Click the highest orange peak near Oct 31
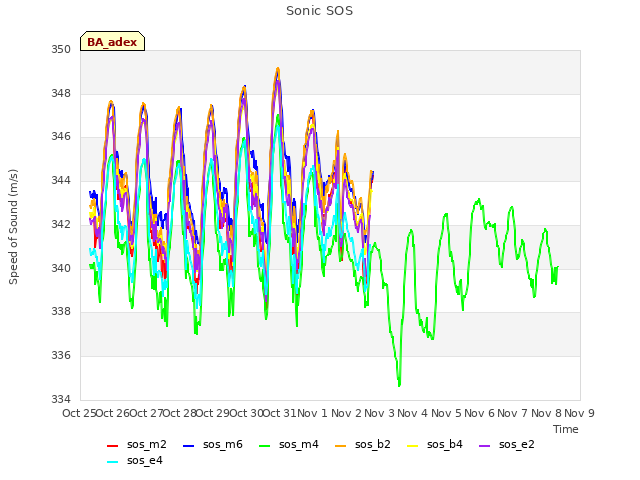 (x=278, y=69)
